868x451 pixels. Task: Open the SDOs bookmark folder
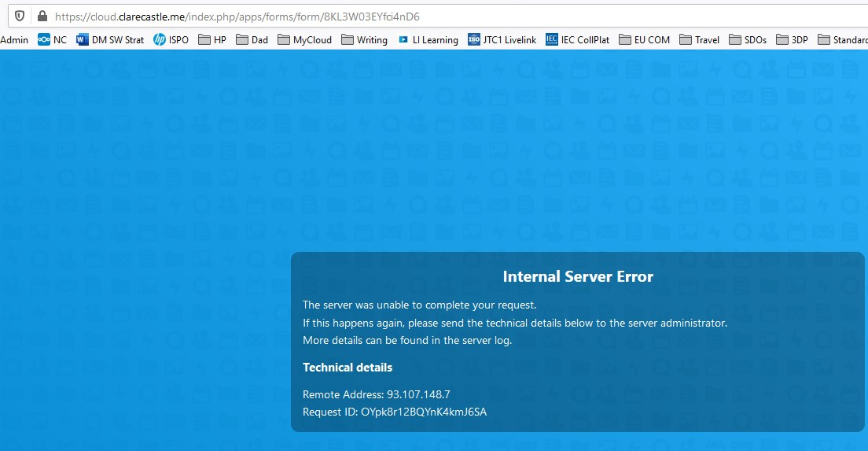[x=748, y=39]
